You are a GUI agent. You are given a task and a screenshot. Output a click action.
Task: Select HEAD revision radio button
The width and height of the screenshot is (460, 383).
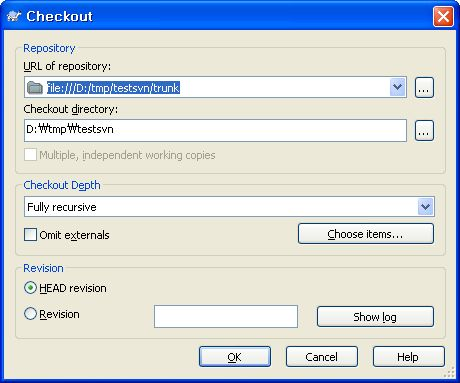click(x=30, y=288)
